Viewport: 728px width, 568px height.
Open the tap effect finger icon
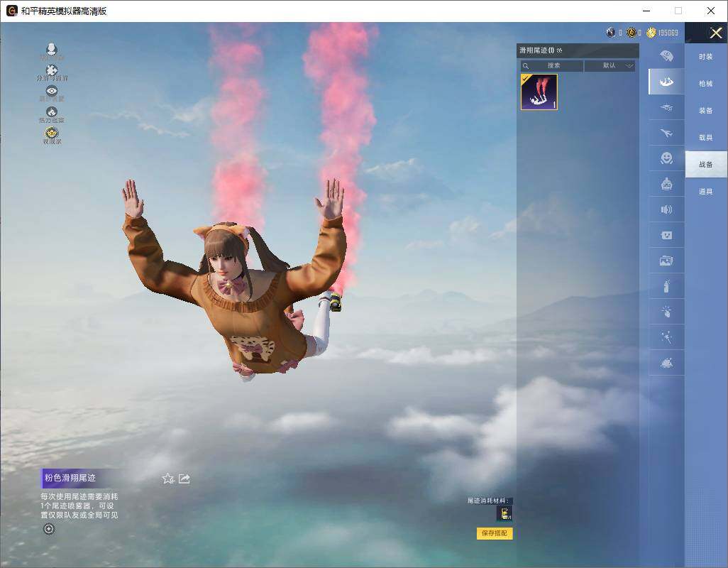(x=667, y=312)
